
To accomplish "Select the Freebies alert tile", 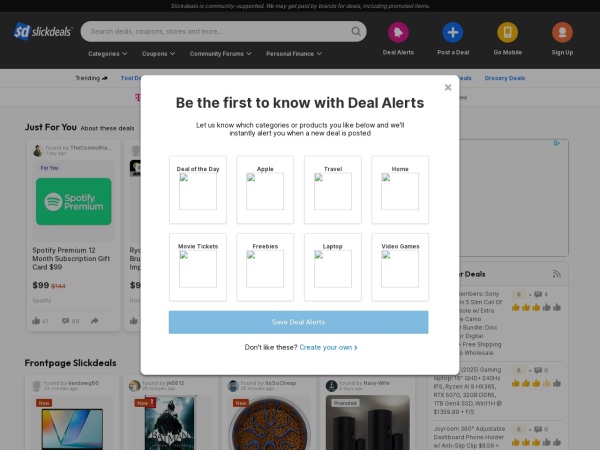I will 265,267.
